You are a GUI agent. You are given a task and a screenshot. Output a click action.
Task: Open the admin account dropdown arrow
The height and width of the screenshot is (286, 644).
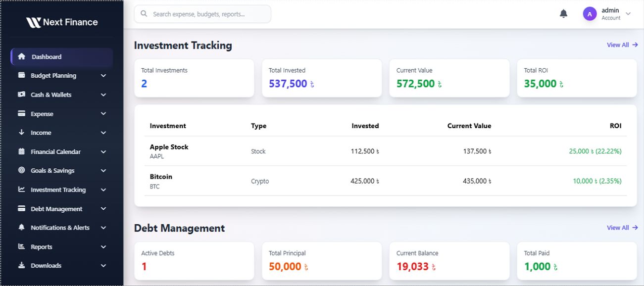point(628,14)
